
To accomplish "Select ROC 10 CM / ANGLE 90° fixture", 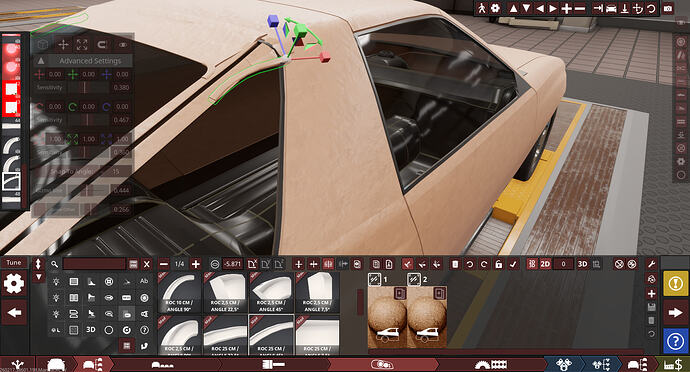I will pos(180,293).
